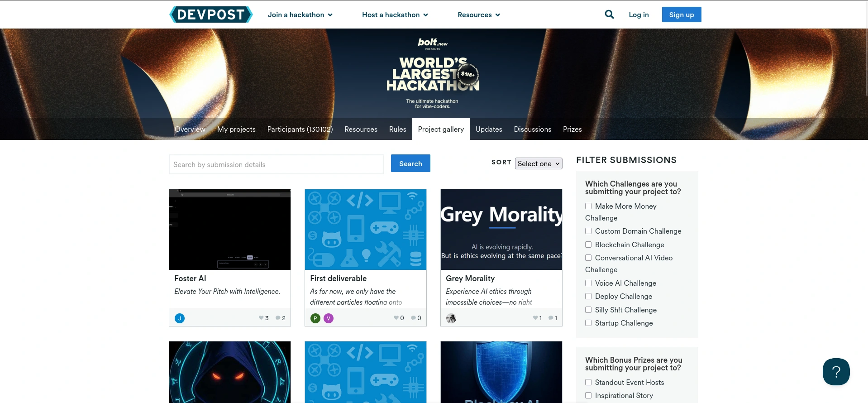Click the bolt.new logo in banner
The height and width of the screenshot is (403, 868).
click(x=433, y=43)
